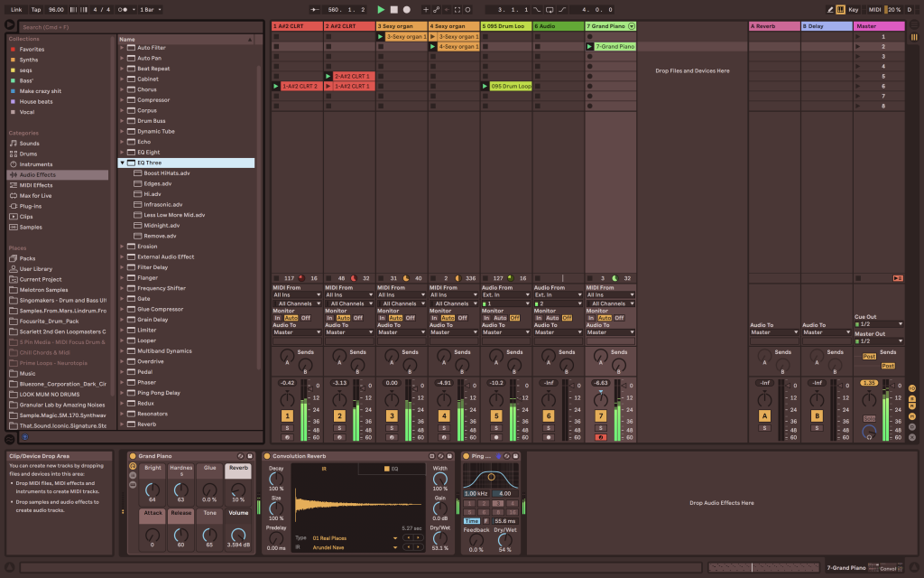Screen dimensions: 924x578
Task: Collapse the EQ Three folder
Action: 122,163
